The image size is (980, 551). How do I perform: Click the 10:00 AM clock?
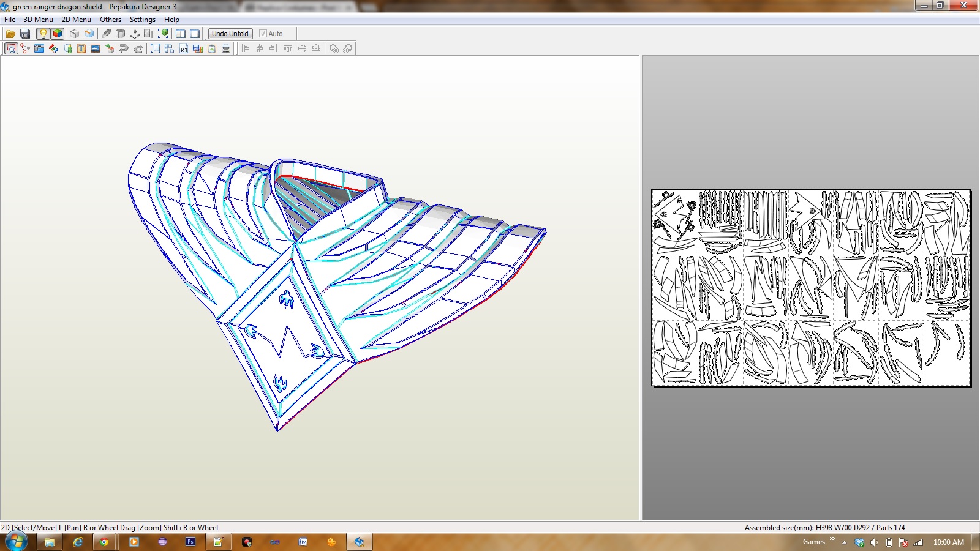(x=948, y=542)
